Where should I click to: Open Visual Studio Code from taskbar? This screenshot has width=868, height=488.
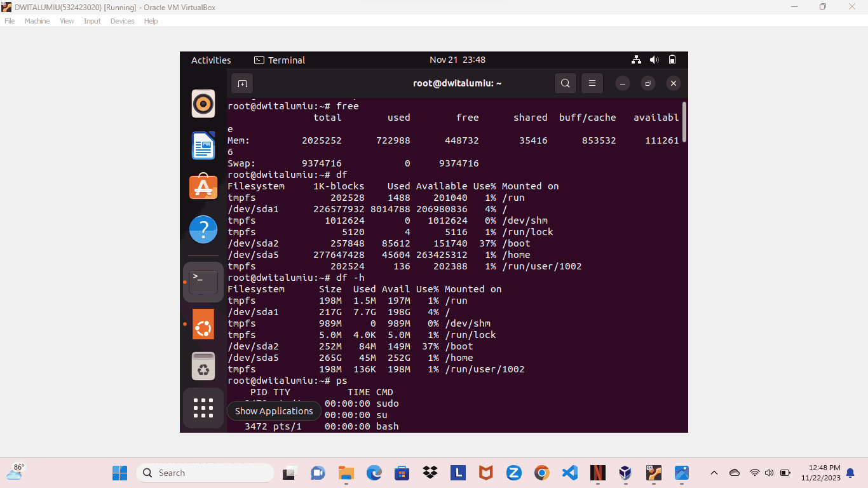[570, 473]
